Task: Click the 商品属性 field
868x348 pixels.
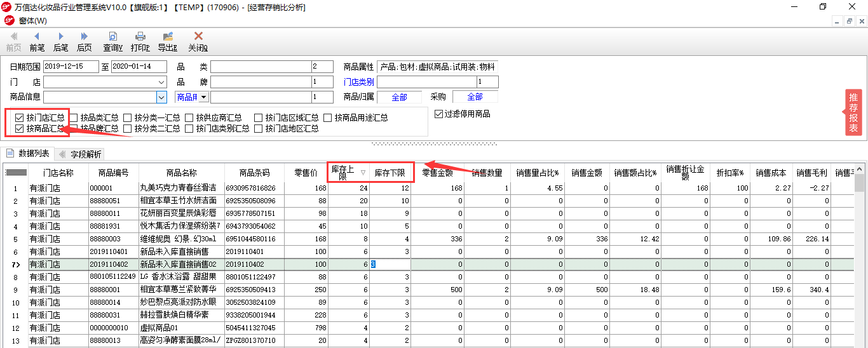Action: tap(437, 67)
